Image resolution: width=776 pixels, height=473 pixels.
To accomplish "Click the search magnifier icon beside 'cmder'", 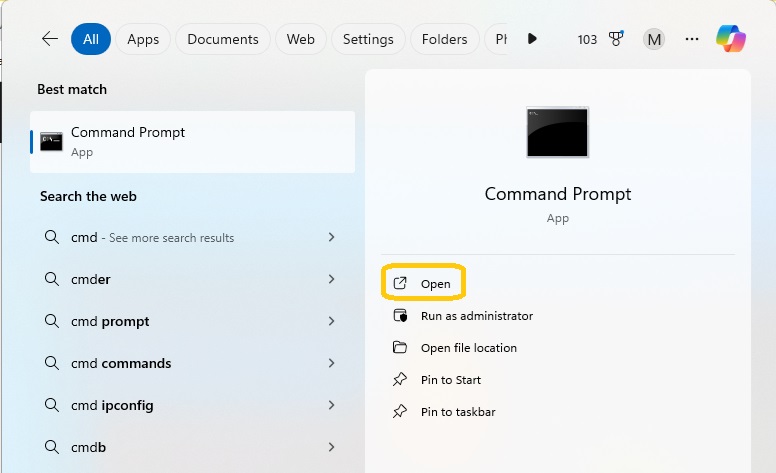I will pyautogui.click(x=52, y=279).
